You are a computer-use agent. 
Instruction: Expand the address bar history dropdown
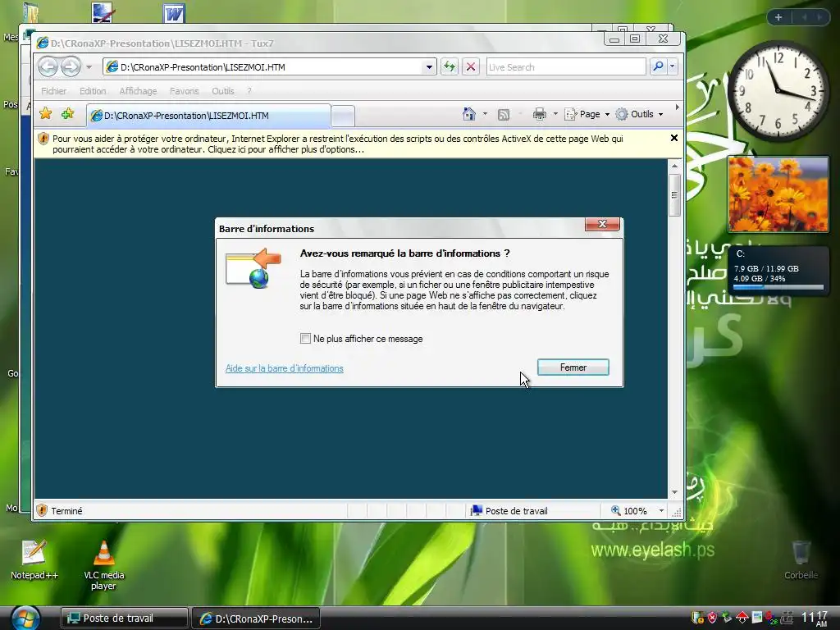429,67
